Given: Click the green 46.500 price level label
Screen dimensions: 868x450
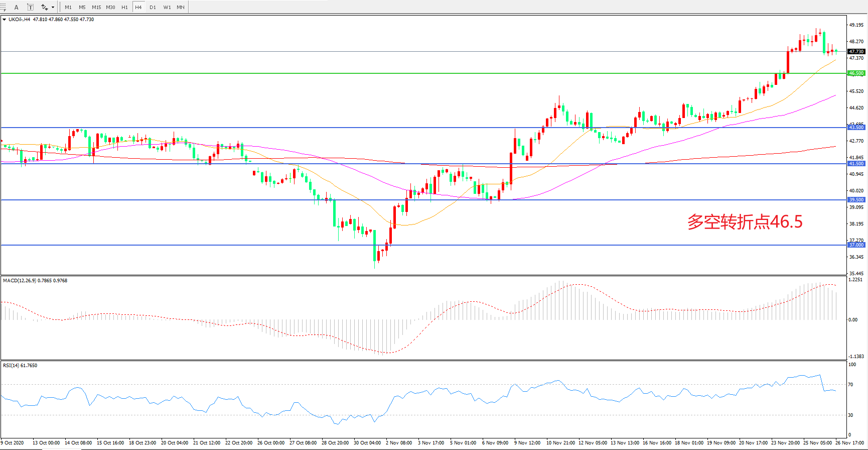Looking at the screenshot, I should click(x=856, y=73).
